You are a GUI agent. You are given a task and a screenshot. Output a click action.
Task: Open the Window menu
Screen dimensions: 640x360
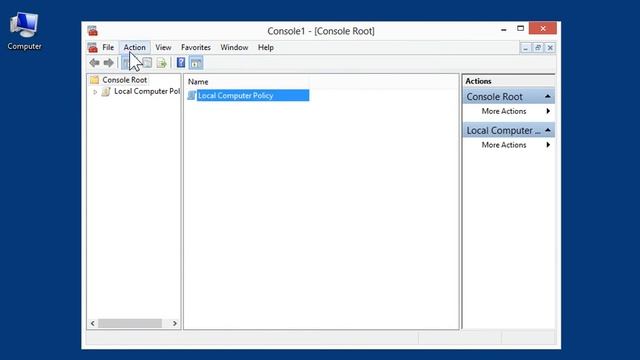[234, 47]
